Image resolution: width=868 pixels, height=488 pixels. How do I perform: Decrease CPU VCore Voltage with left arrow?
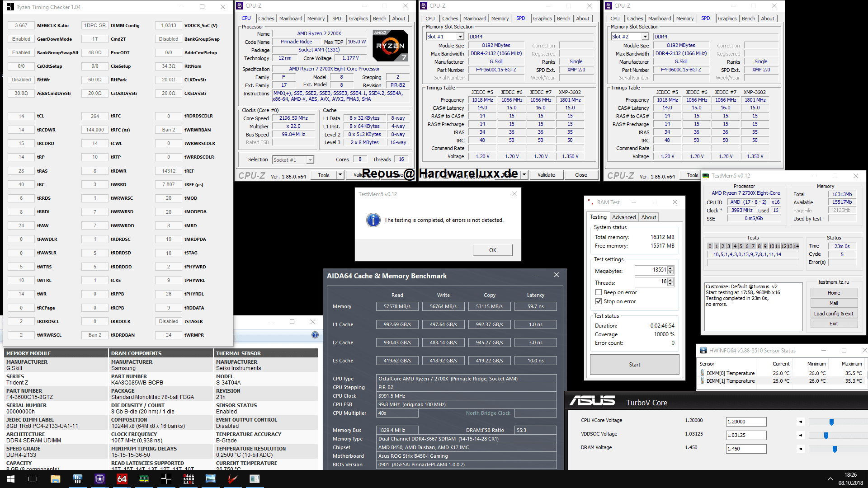point(800,422)
